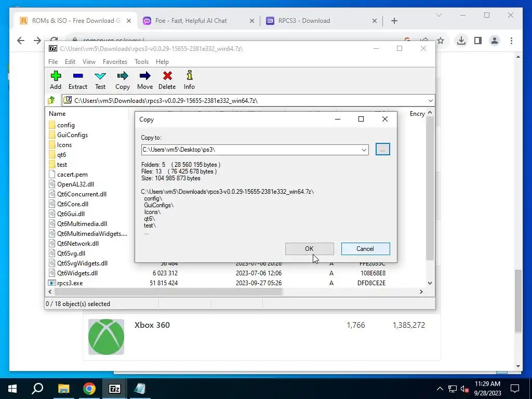This screenshot has height=399, width=532.
Task: Open the Chrome three-dot menu
Action: coord(511,41)
